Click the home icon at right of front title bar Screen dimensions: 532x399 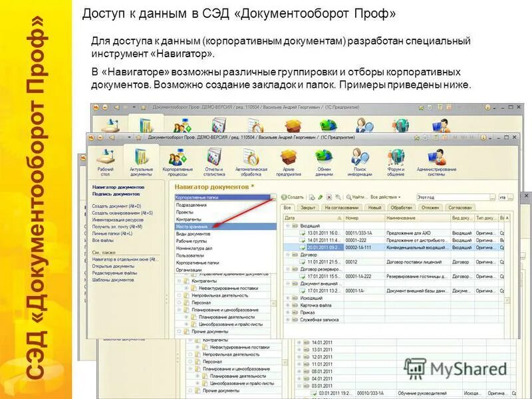(417, 138)
